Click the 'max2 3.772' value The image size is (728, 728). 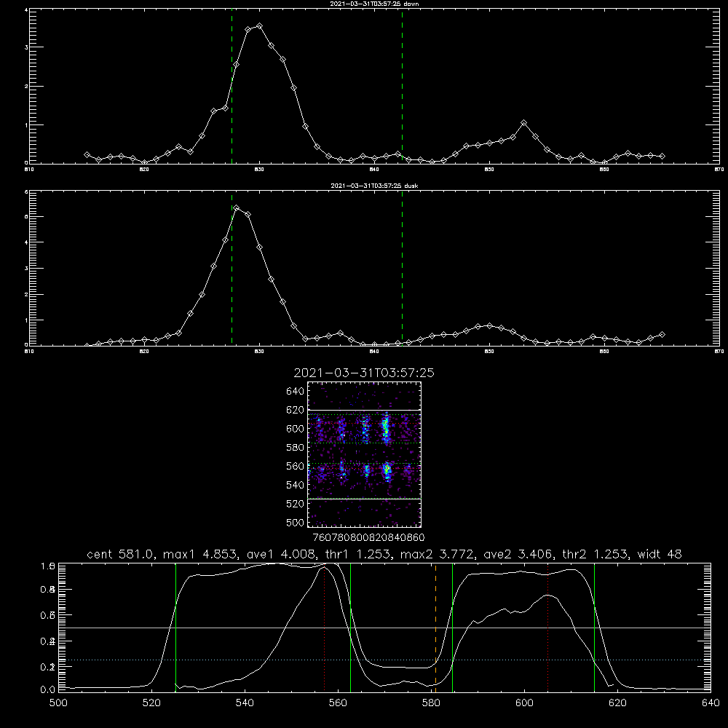coord(436,554)
